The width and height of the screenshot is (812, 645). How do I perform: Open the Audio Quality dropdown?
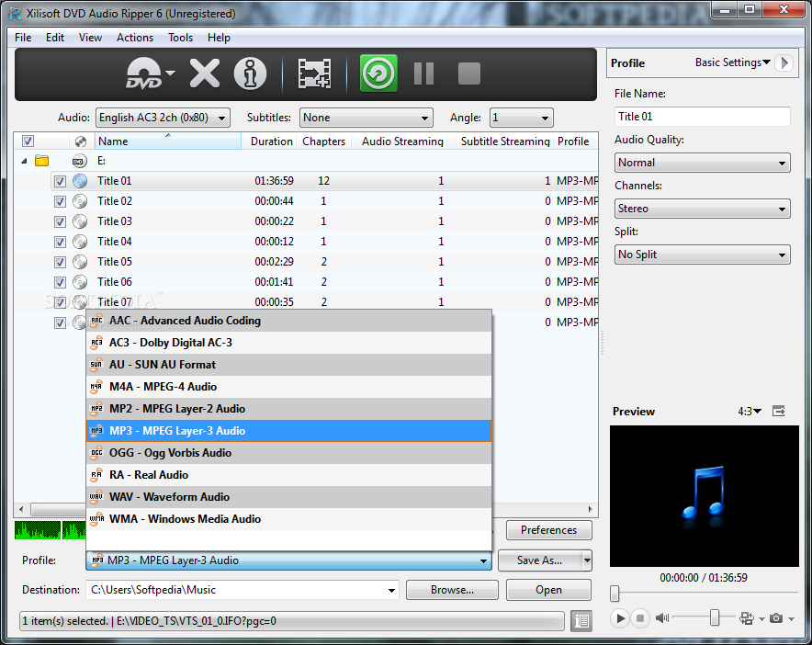[702, 163]
